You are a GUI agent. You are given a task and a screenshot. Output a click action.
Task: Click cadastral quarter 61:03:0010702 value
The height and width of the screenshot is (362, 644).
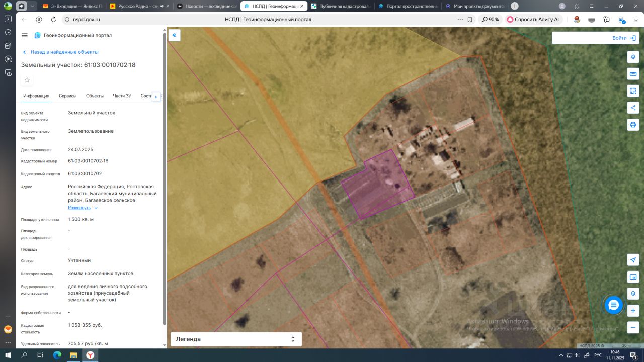tap(85, 173)
